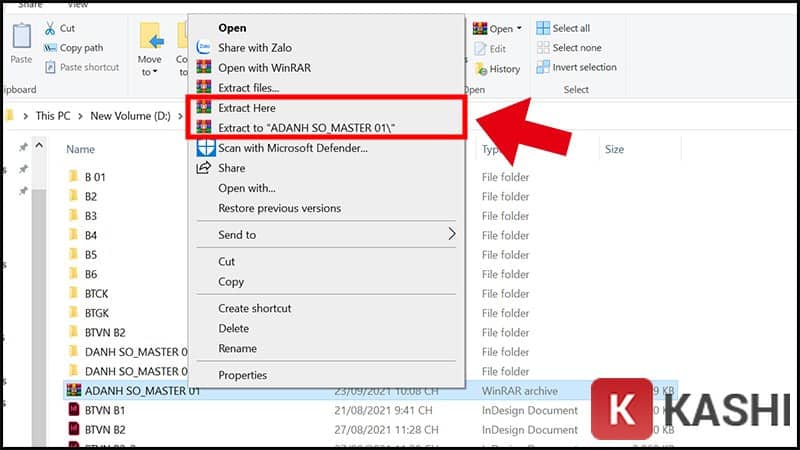Click Paste shortcut in the ribbon
Screen dimensions: 800x450
pos(82,67)
